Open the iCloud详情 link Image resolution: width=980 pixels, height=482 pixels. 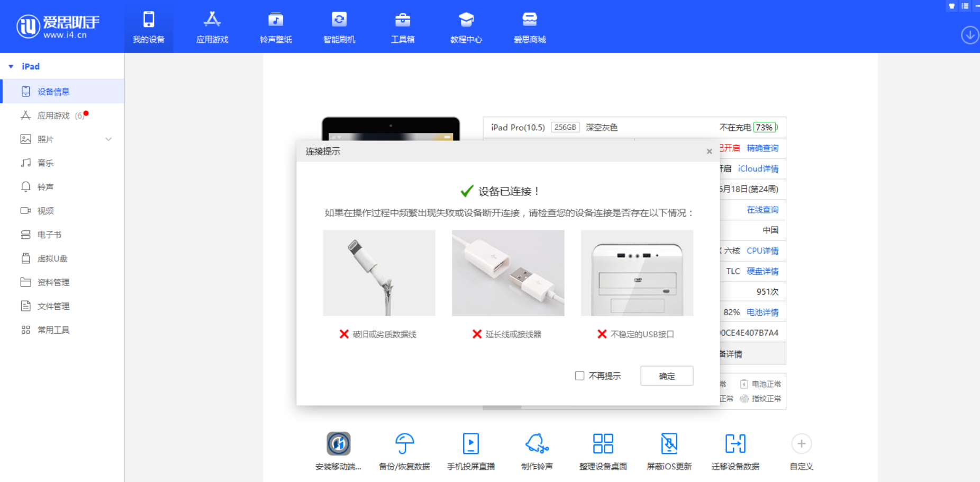758,168
